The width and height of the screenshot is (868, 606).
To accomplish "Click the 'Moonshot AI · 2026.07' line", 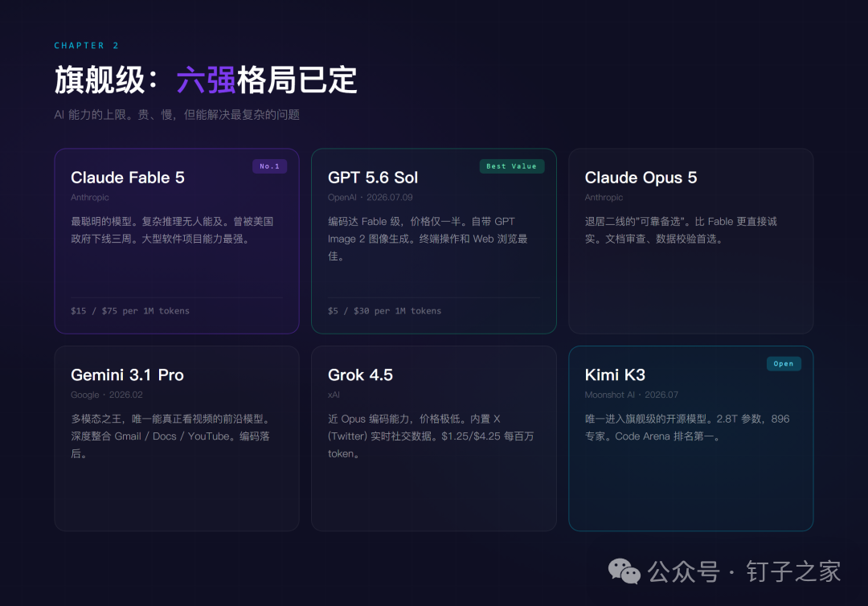I will tap(631, 395).
